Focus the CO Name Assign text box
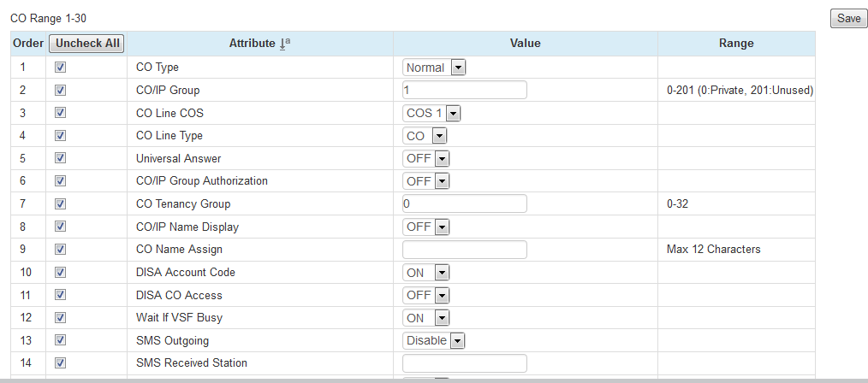This screenshot has width=868, height=383. click(x=464, y=250)
